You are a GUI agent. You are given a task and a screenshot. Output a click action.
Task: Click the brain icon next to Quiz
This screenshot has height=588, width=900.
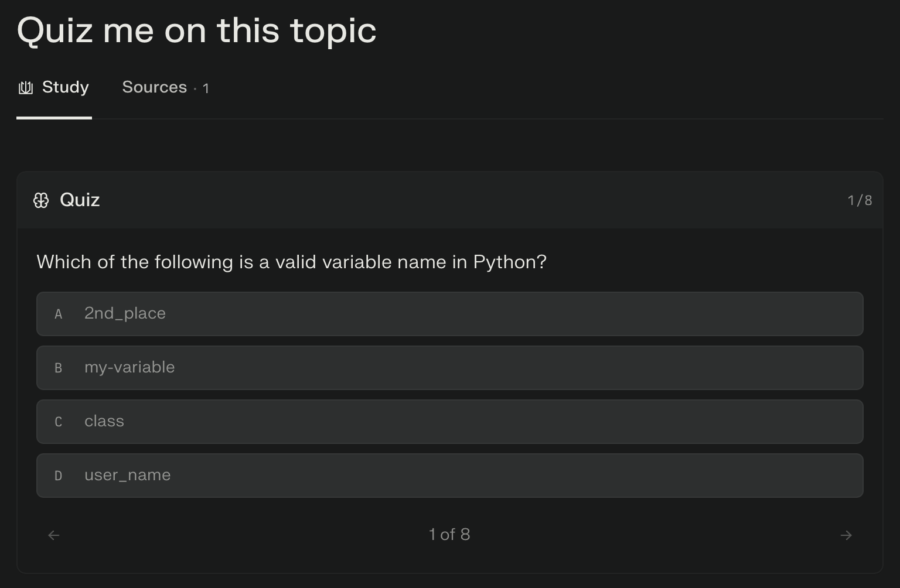(x=41, y=200)
